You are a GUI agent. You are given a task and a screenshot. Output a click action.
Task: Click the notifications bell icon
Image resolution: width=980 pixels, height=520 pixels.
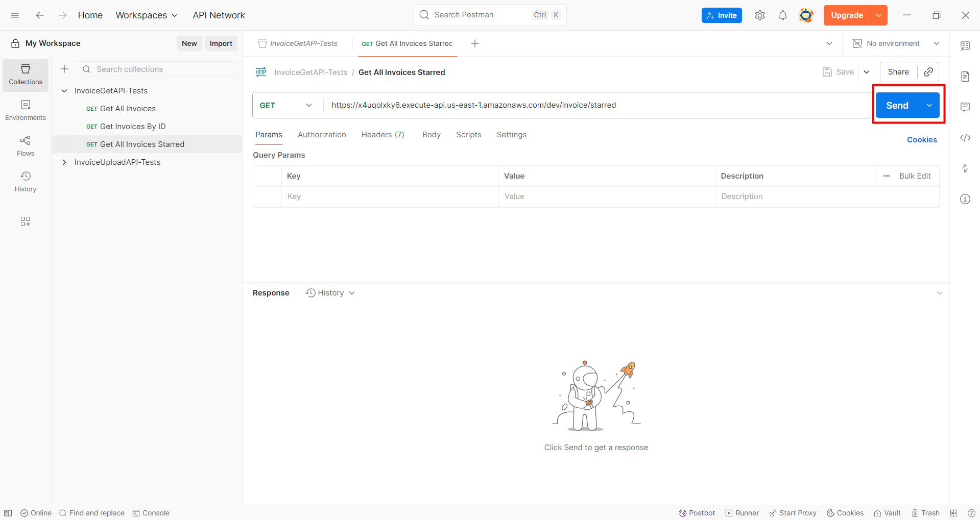tap(783, 15)
